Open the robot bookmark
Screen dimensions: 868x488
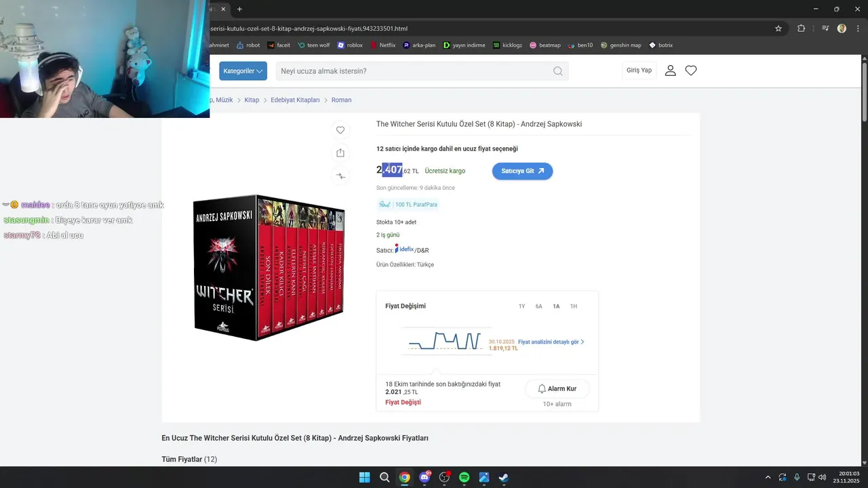tap(248, 45)
